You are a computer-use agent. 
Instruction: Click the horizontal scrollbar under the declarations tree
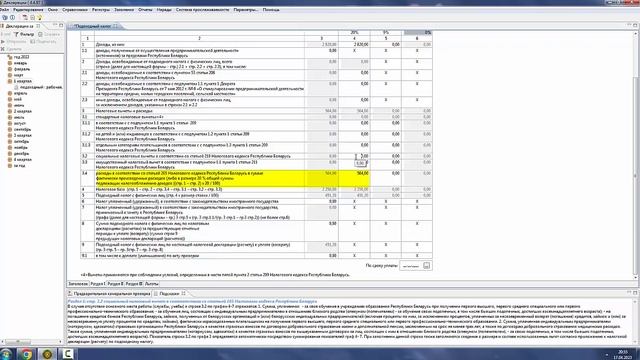pos(31,342)
